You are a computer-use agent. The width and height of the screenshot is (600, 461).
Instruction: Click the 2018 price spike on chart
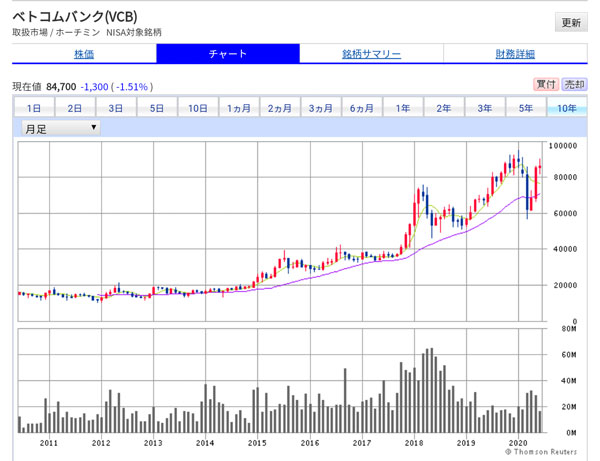(423, 190)
